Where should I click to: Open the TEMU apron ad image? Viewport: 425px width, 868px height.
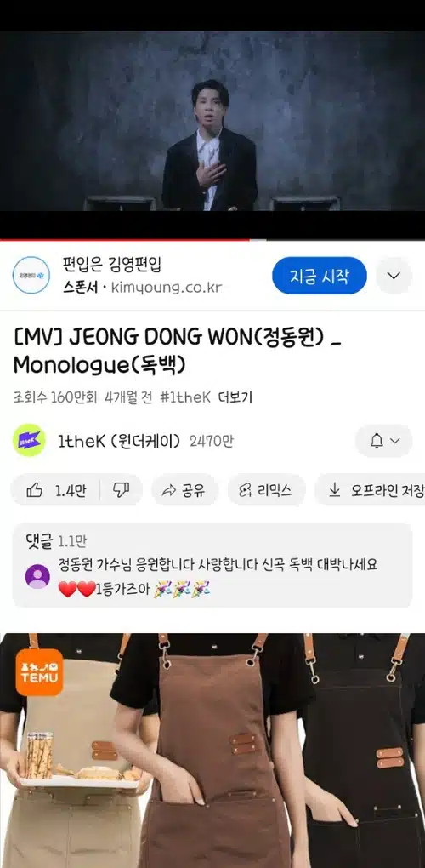click(x=212, y=751)
